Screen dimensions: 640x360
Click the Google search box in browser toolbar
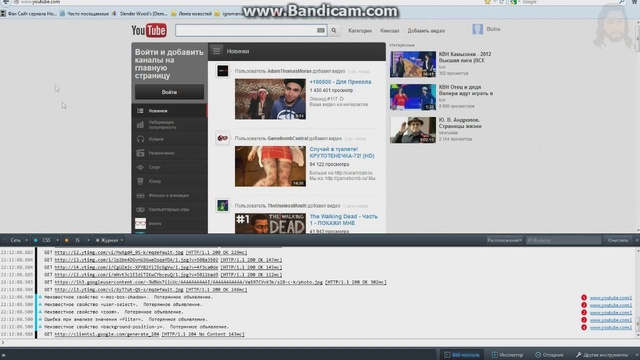[567, 2]
